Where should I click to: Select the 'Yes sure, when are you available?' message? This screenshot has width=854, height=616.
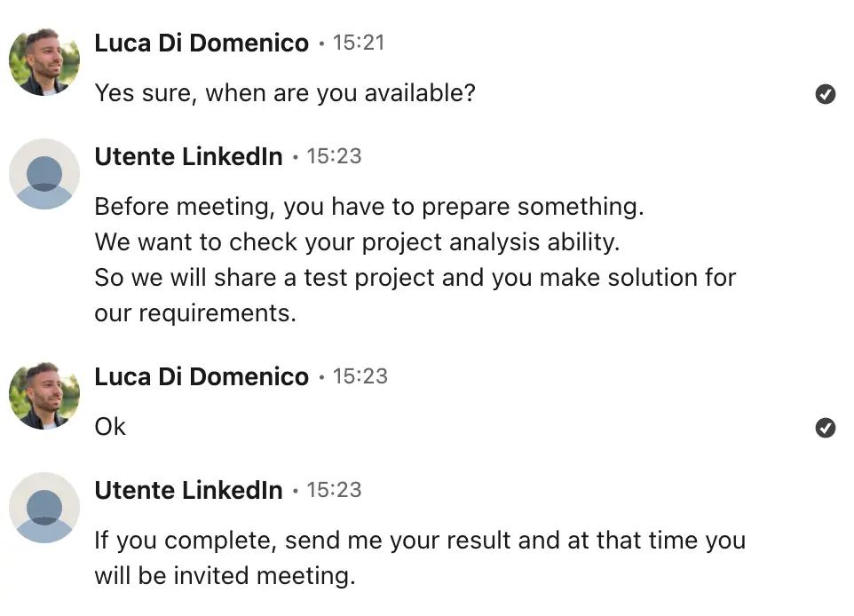pyautogui.click(x=285, y=93)
